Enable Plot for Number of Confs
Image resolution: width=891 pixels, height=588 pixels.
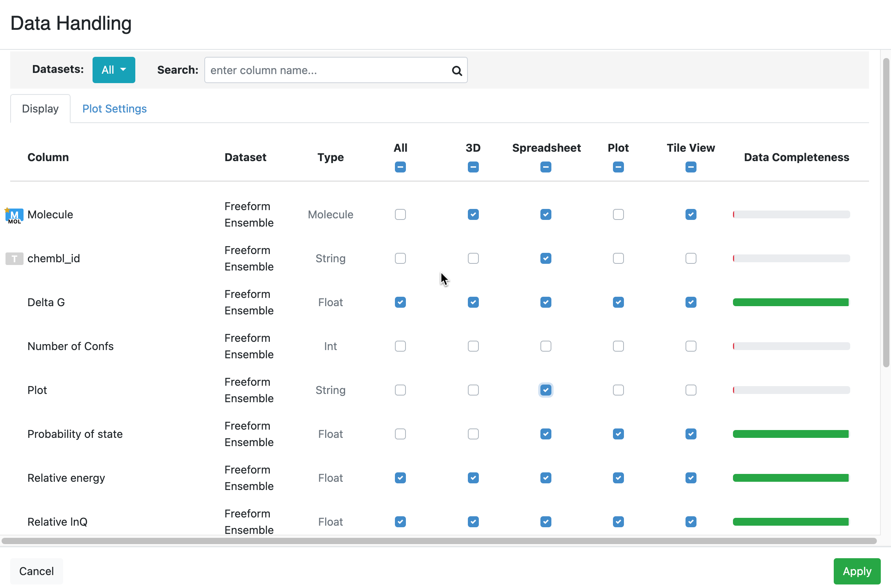pyautogui.click(x=618, y=346)
